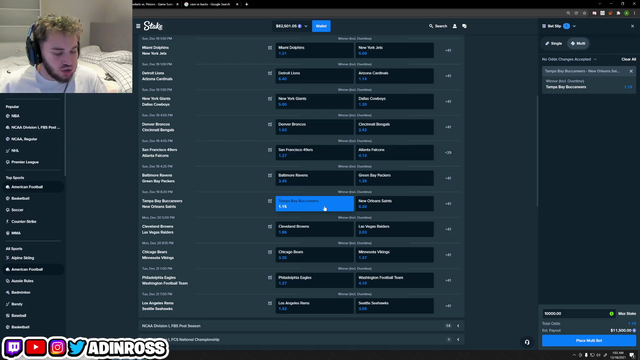Open stats icon for Ravens vs Packers
Screen dimensions: 640x360
(270, 176)
